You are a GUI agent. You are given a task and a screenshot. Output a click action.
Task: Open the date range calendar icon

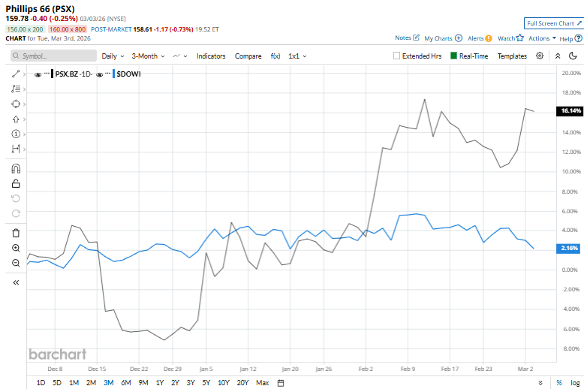[x=281, y=383]
